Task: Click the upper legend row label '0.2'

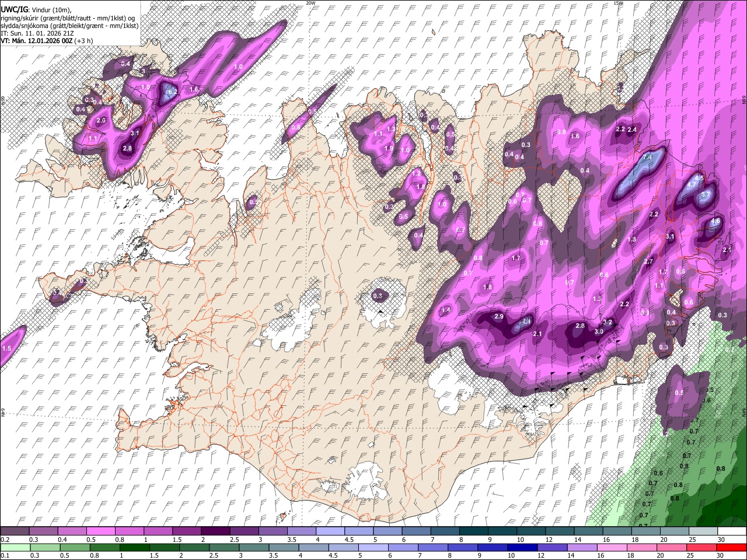Action: 5,540
